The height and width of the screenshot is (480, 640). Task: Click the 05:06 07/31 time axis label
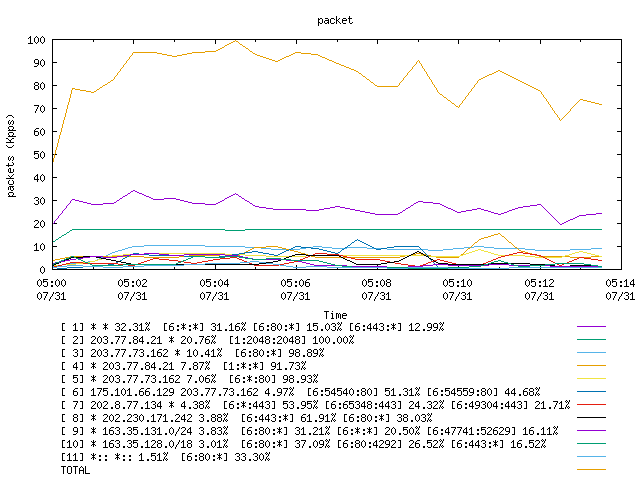295,289
